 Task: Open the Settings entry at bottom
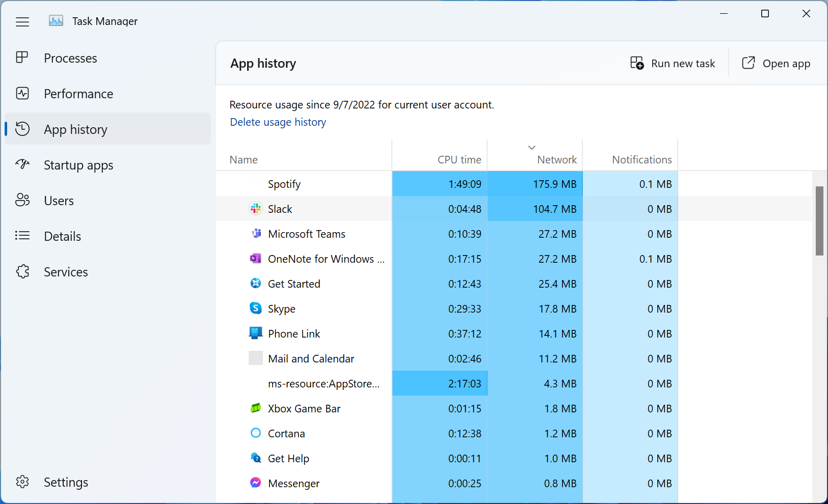point(65,482)
